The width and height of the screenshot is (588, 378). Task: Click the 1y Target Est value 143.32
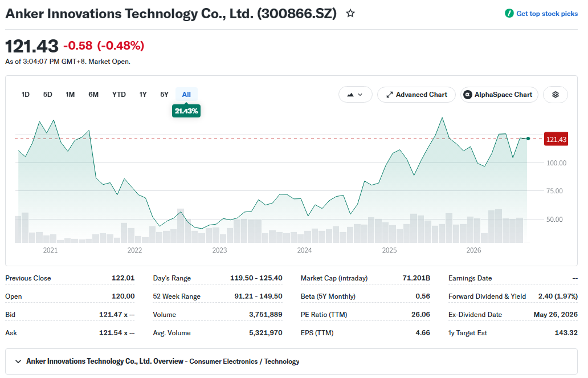[566, 332]
